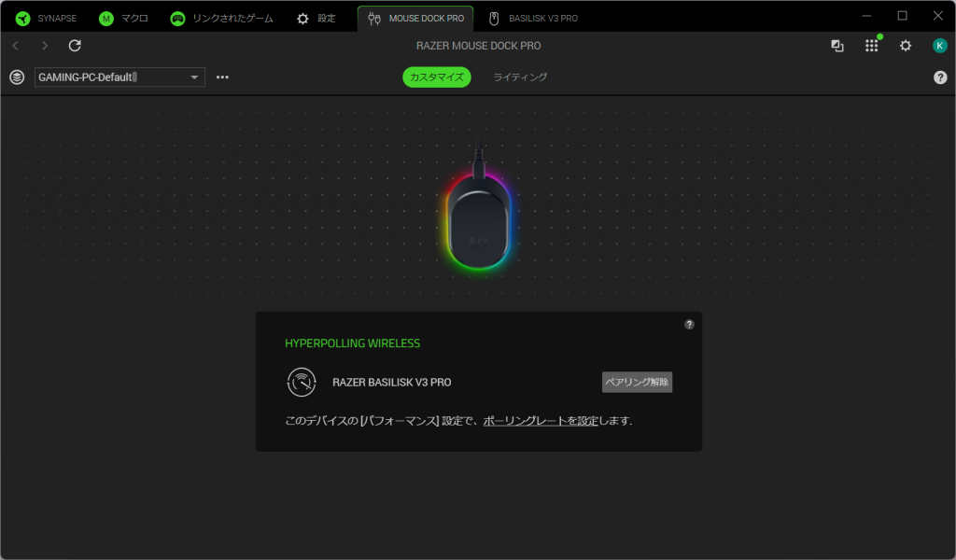Open the 設定 tab
The width and height of the screenshot is (956, 560).
point(316,19)
